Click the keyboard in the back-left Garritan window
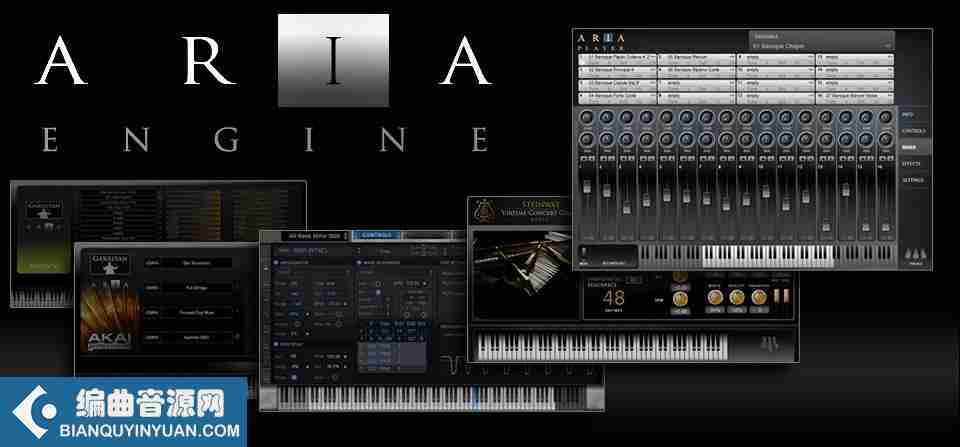 pyautogui.click(x=43, y=298)
